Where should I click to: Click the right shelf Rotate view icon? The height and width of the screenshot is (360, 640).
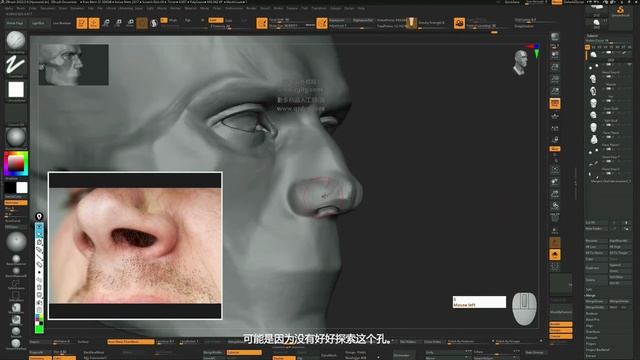coord(555,206)
